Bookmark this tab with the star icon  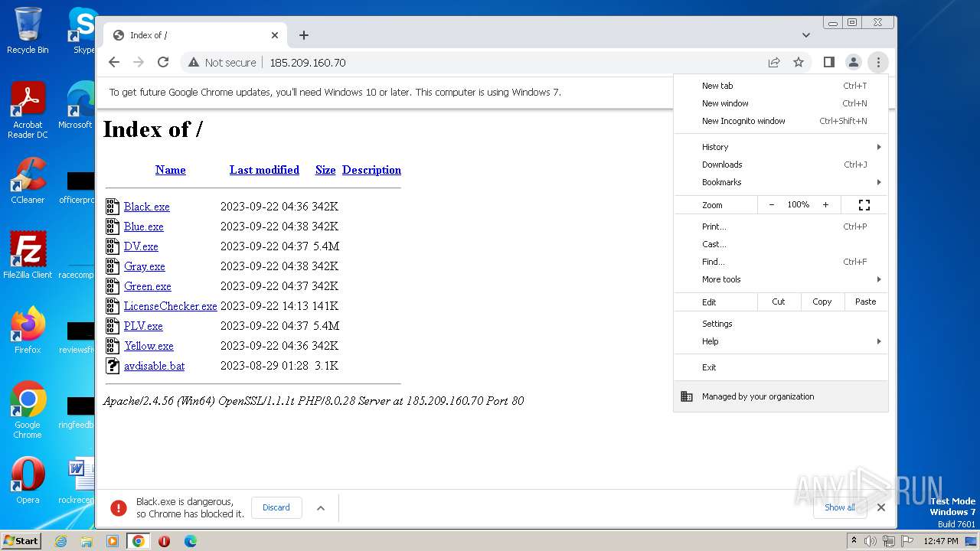(x=799, y=62)
